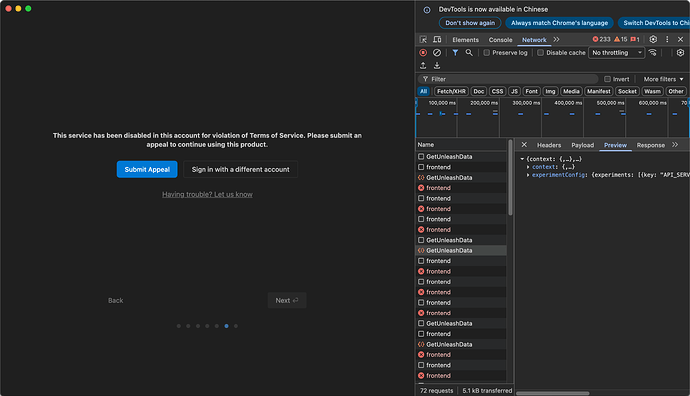Screen dimensions: 690x396
Task: Show more request detail tabs chevron
Action: 675,144
